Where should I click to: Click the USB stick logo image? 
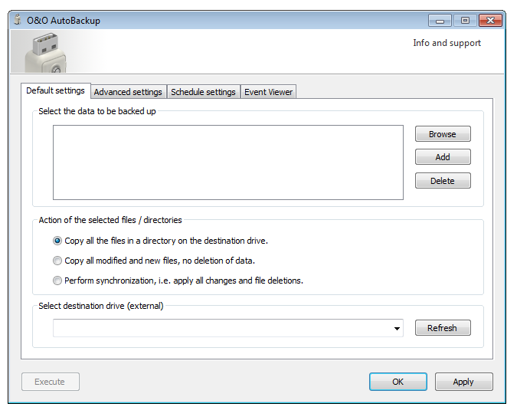[45, 52]
